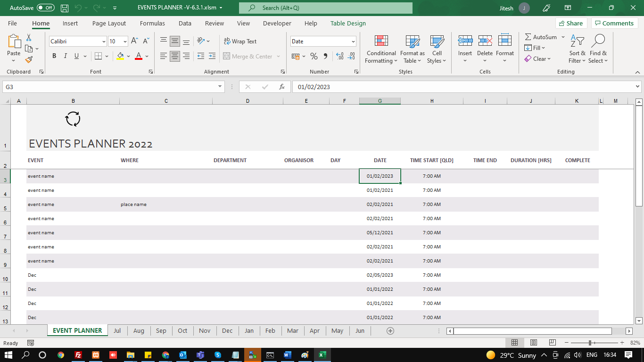Switch to the Dec worksheet tab
The image size is (644, 362).
(x=227, y=331)
